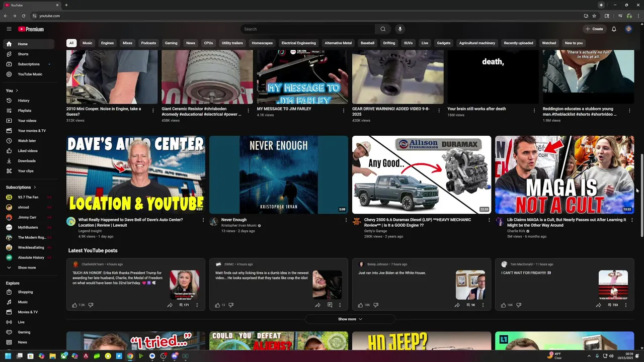Start voice search with microphone icon
The height and width of the screenshot is (362, 644).
[x=400, y=29]
